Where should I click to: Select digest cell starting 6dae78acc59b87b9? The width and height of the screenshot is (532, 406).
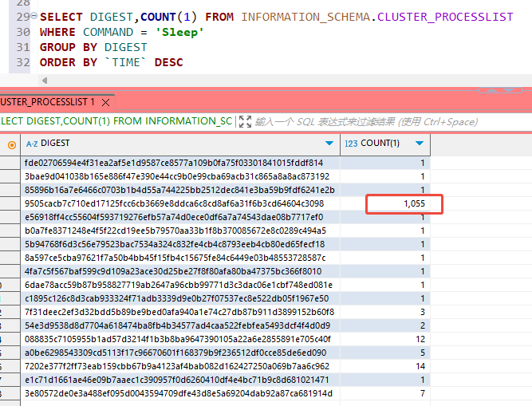point(180,285)
